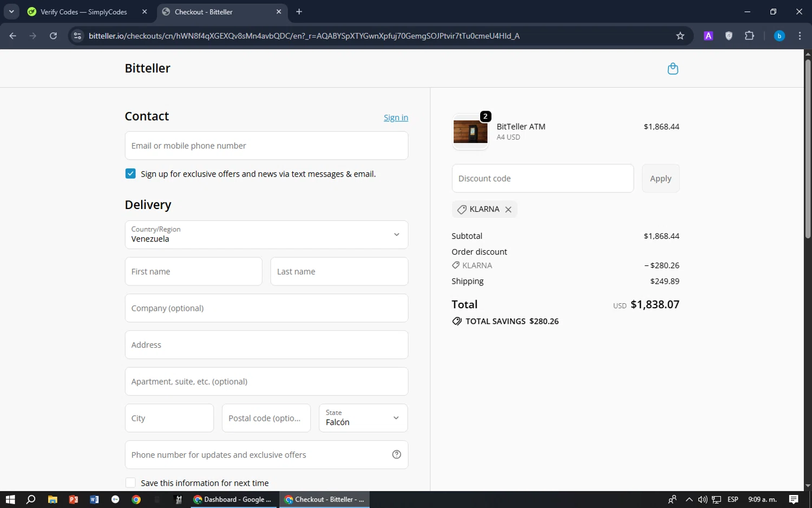Open the 9:09 a. m. clock flyout

[x=762, y=499]
